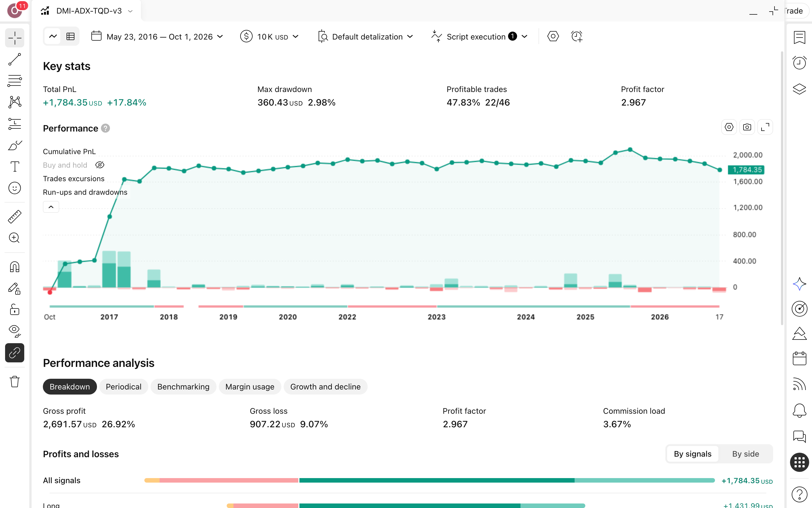This screenshot has width=812, height=508.
Task: Show the Buy and hold series
Action: point(100,165)
